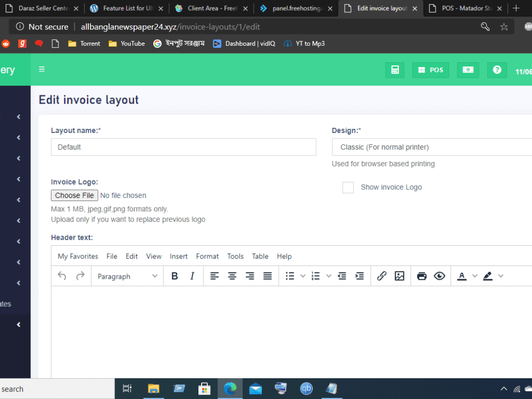Open the Table editor menu
This screenshot has height=399, width=532.
coord(260,256)
